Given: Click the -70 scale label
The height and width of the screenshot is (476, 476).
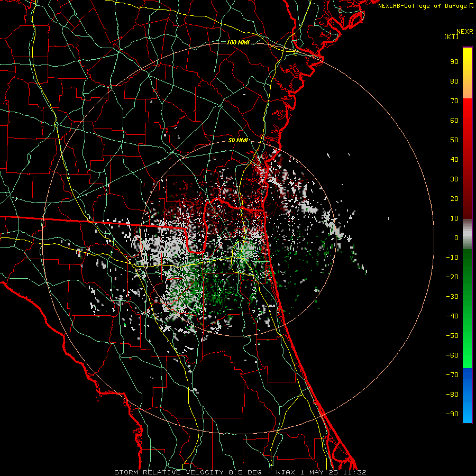Looking at the screenshot, I should pyautogui.click(x=452, y=374).
